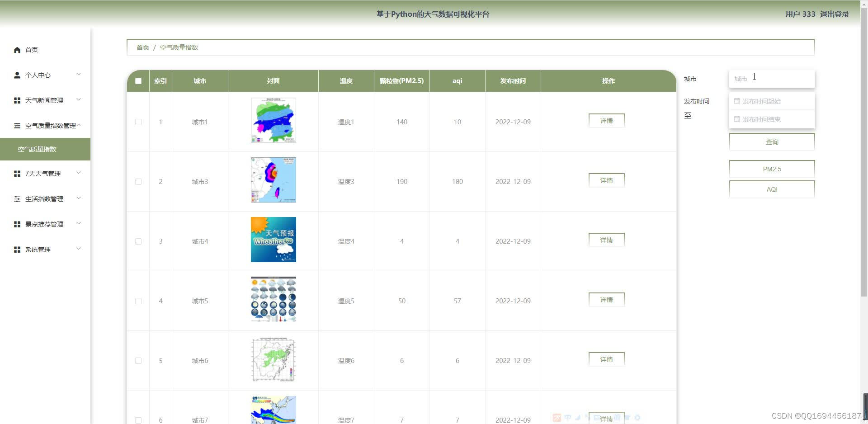Click the 用户 333 label
The image size is (868, 424).
[800, 14]
